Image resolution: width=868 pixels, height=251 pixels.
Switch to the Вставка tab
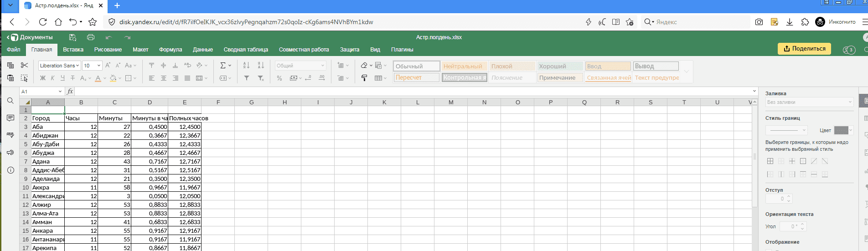pyautogui.click(x=73, y=50)
